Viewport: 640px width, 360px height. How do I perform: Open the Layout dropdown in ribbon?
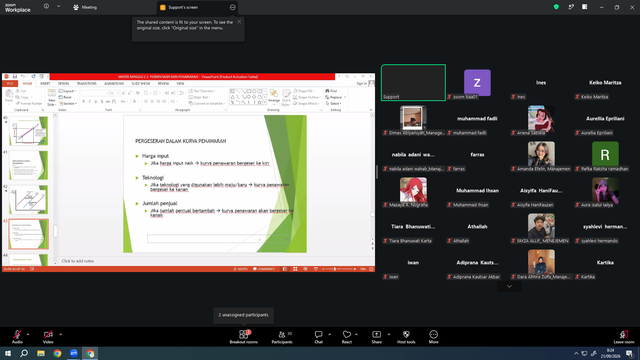pos(67,91)
